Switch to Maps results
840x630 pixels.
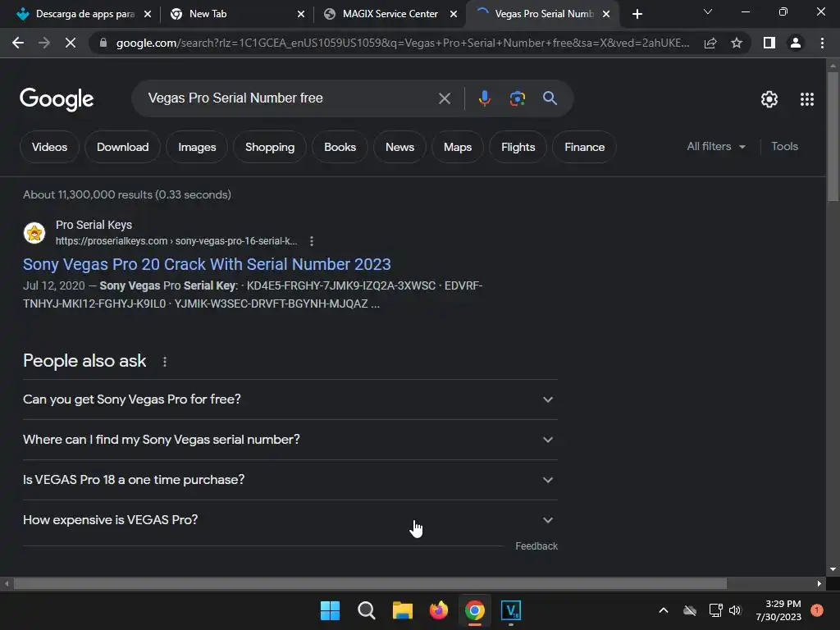tap(458, 147)
